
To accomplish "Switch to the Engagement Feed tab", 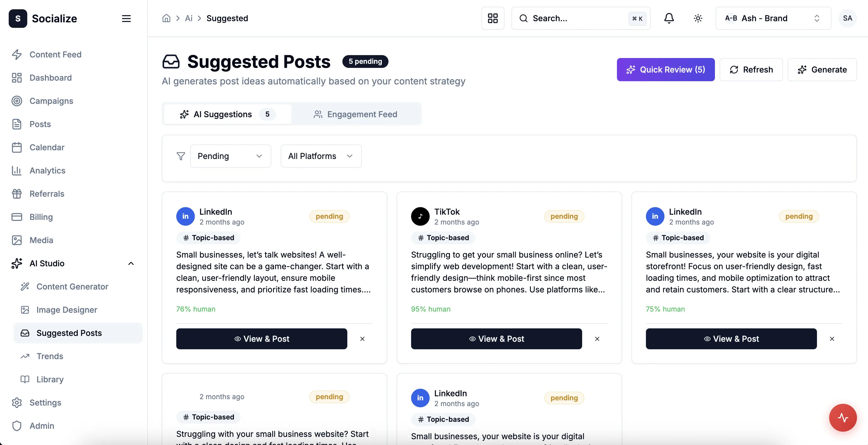I will [356, 114].
